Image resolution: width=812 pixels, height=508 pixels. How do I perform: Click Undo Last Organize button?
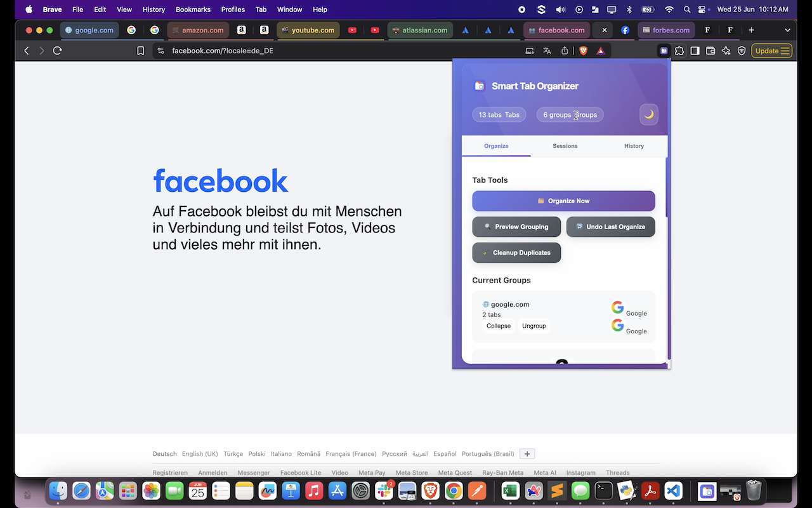coord(610,227)
